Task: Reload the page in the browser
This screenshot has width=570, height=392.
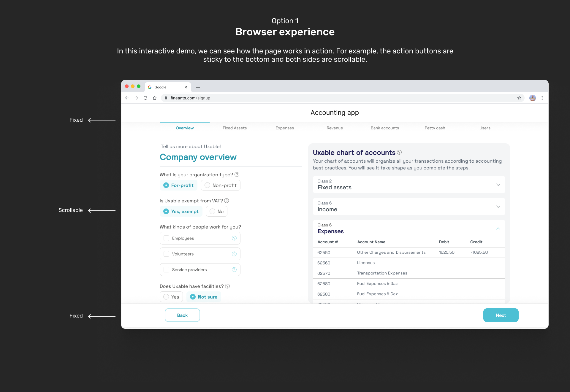Action: tap(145, 98)
